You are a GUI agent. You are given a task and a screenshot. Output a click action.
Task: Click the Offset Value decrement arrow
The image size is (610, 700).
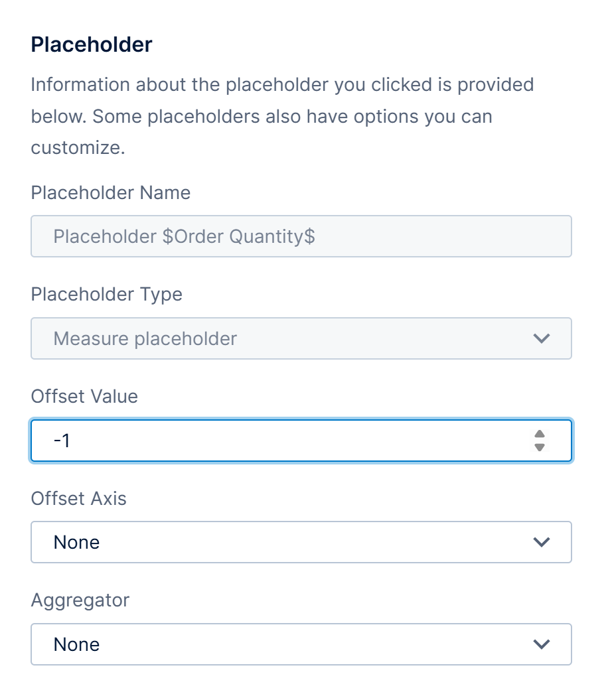click(x=540, y=447)
